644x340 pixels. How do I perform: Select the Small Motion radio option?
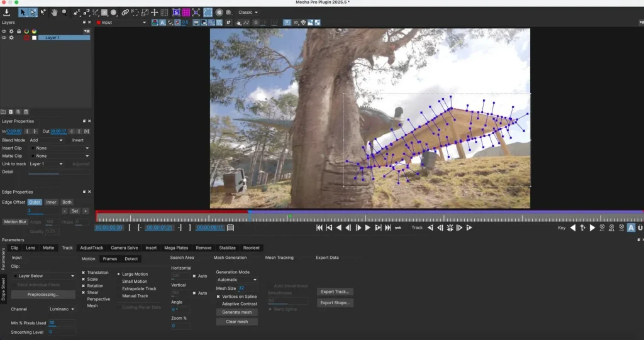pos(135,282)
